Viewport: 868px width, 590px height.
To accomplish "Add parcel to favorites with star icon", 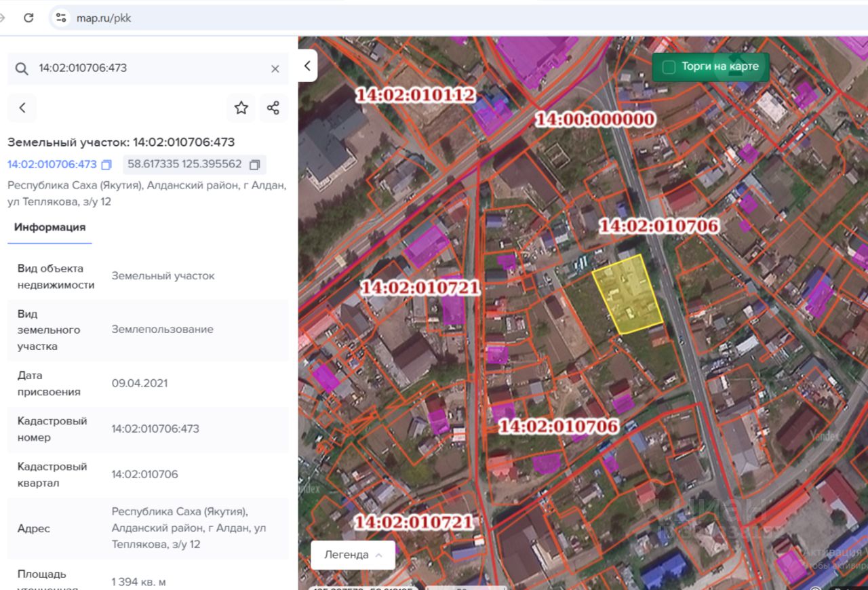I will [x=241, y=108].
